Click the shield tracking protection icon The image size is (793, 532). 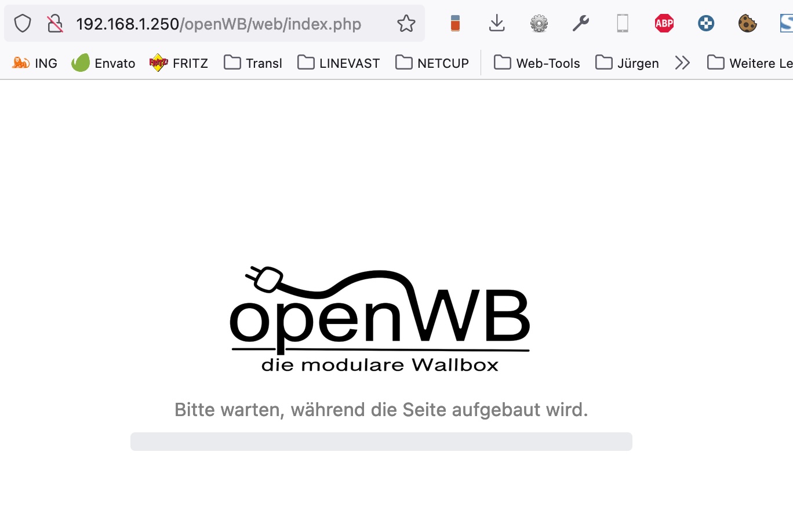(23, 24)
